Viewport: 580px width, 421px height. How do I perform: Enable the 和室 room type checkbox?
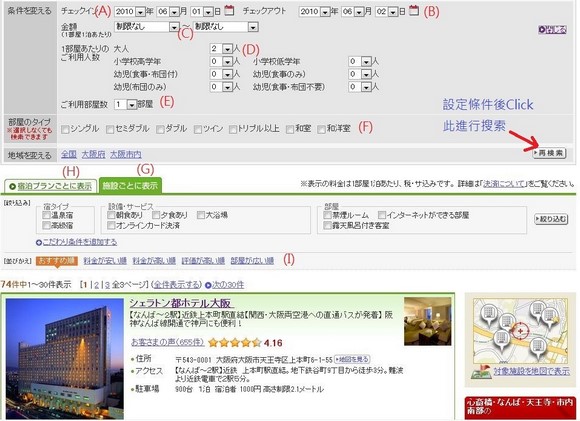pos(290,129)
